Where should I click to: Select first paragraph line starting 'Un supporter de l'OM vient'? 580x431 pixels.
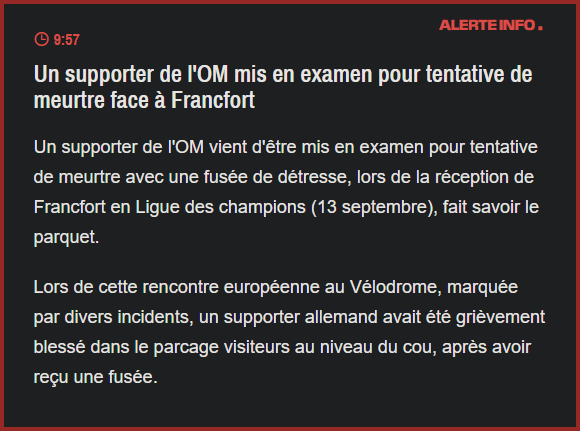[x=286, y=147]
